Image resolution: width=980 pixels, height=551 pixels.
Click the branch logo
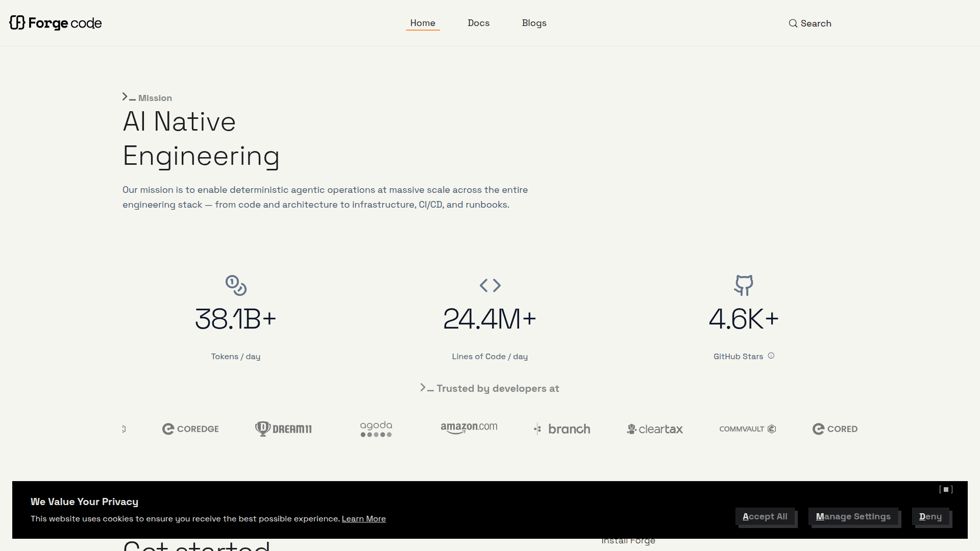pos(562,429)
